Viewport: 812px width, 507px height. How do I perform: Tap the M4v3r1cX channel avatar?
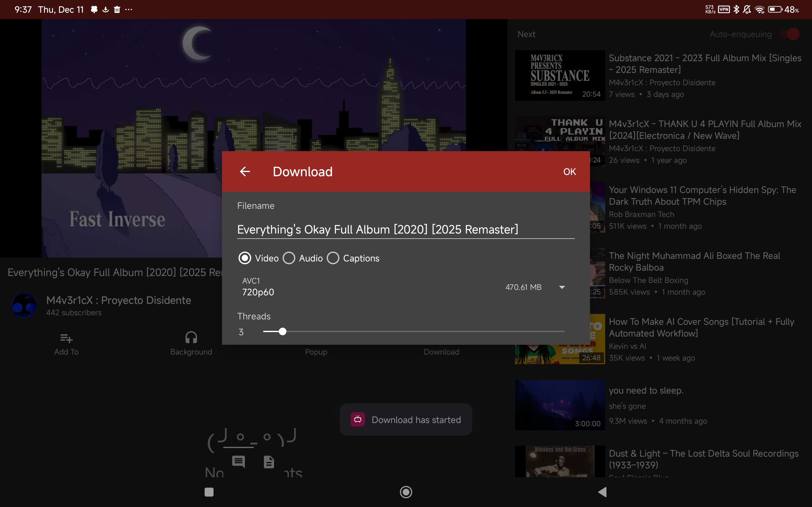point(24,305)
